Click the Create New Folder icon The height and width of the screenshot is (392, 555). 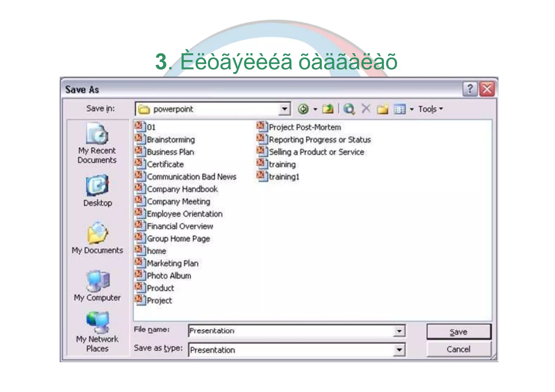(382, 109)
